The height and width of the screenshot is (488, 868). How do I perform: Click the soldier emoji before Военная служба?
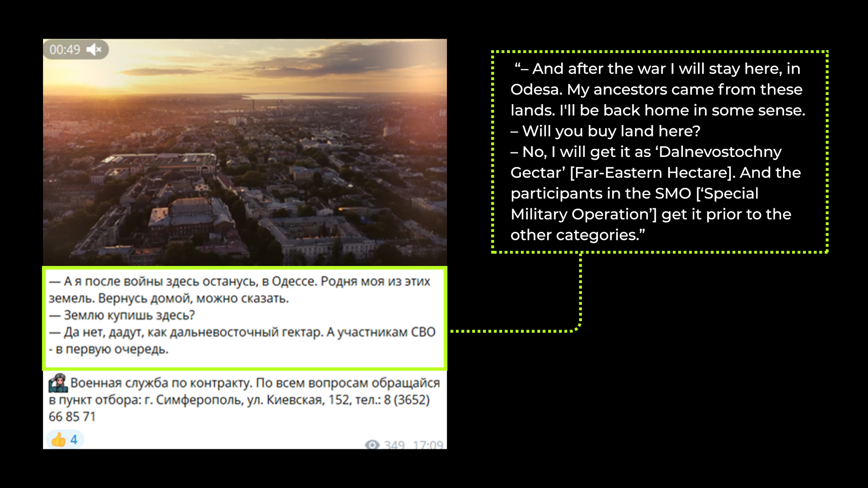tap(58, 383)
